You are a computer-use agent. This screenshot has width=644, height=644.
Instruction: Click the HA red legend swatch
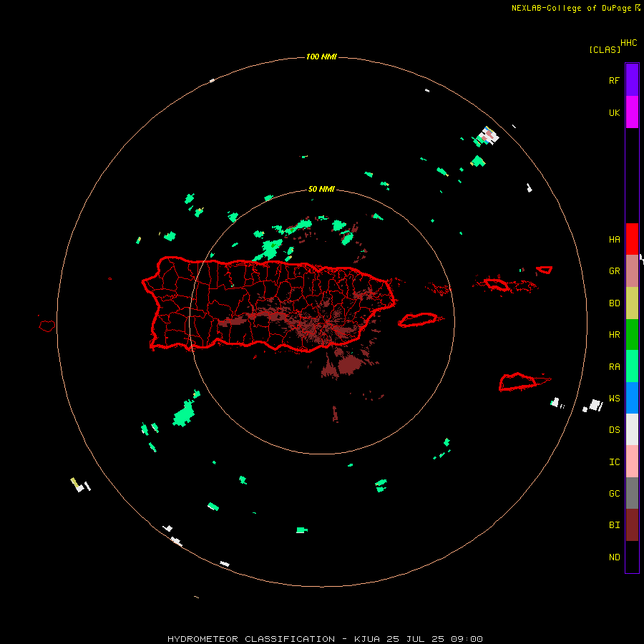click(x=632, y=239)
